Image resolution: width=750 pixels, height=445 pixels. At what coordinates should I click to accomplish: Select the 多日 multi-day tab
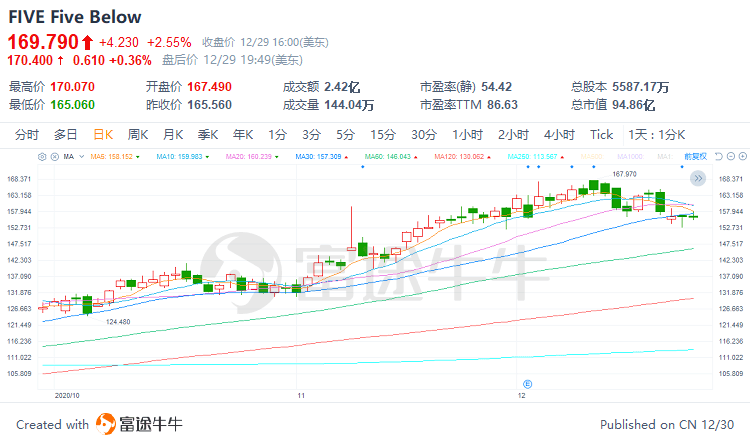[x=66, y=135]
